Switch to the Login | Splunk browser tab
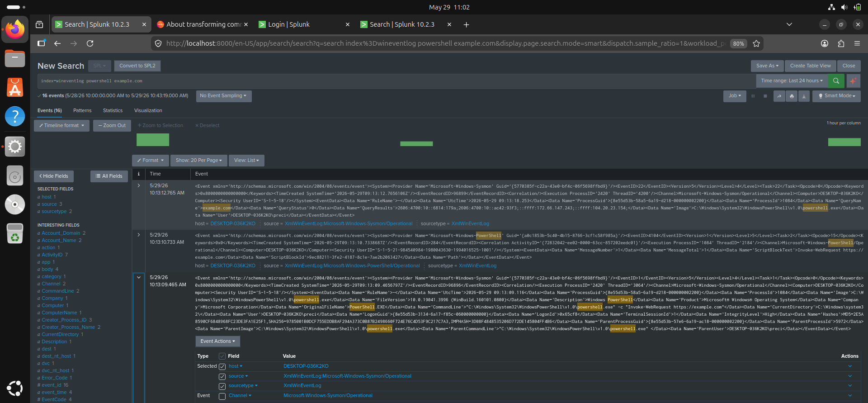The height and width of the screenshot is (403, 868). click(304, 24)
